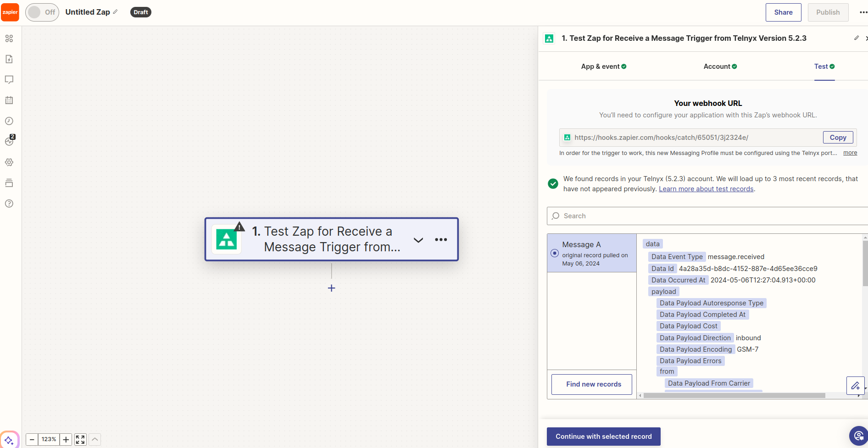
Task: Open 'Learn more about test records' link
Action: coord(706,189)
